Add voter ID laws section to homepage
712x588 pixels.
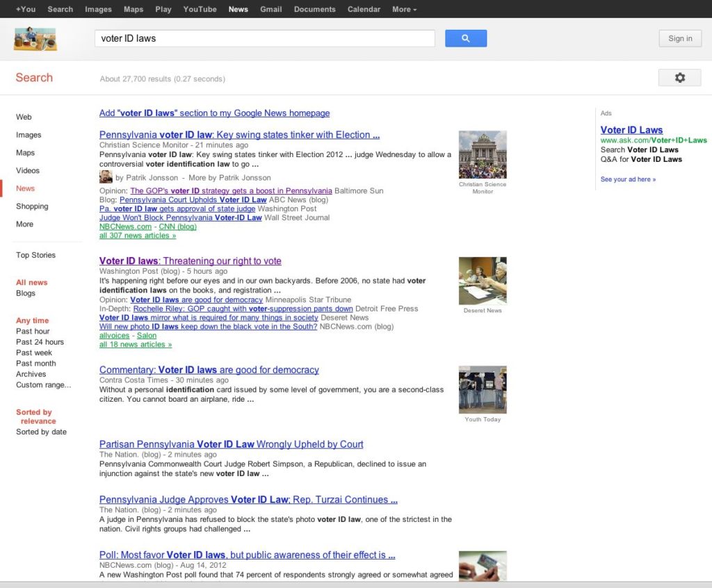(214, 113)
